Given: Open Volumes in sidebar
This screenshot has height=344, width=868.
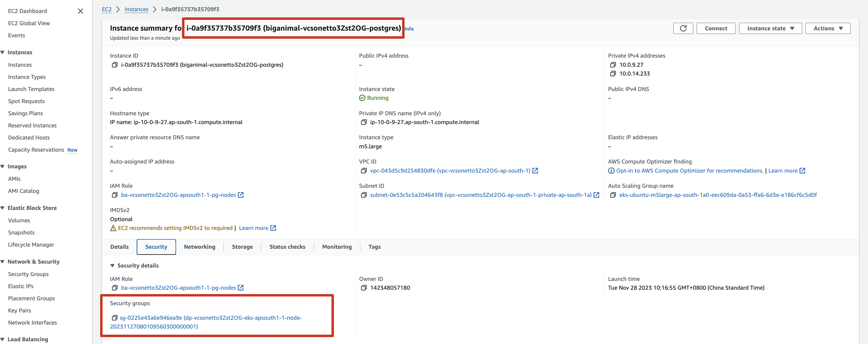Looking at the screenshot, I should click(x=19, y=220).
